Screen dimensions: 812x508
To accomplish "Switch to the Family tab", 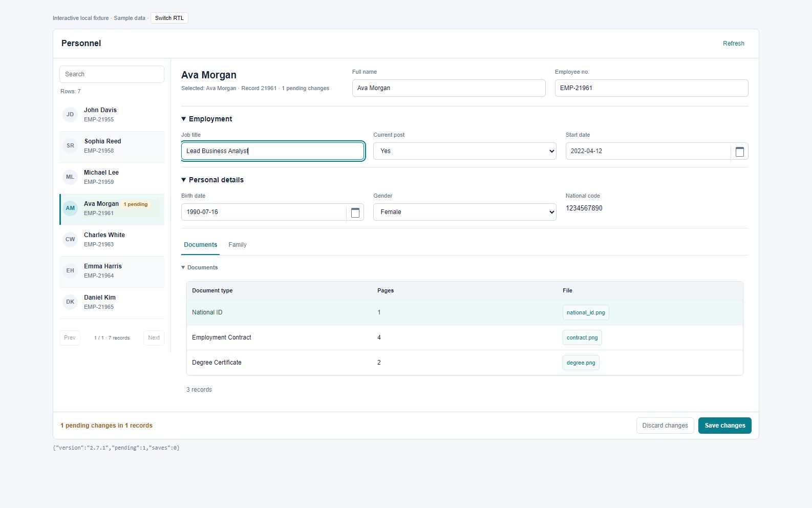I will [x=238, y=245].
